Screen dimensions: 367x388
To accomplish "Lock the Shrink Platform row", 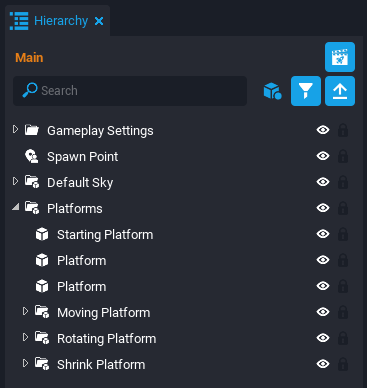I will 343,364.
